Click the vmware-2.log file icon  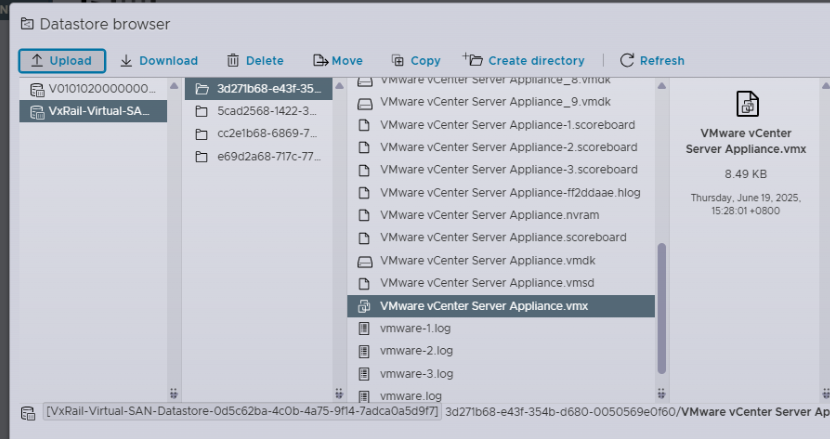point(365,351)
